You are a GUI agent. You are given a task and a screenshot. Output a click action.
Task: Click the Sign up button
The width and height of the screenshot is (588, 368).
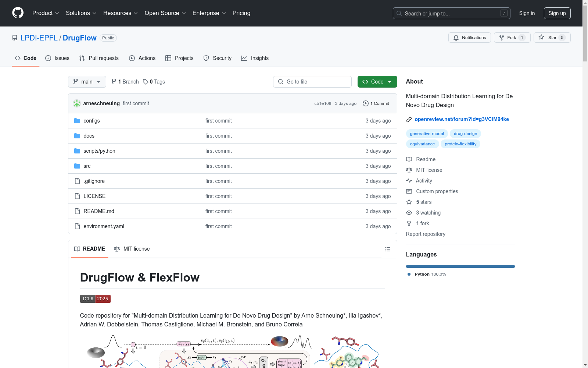(x=557, y=13)
